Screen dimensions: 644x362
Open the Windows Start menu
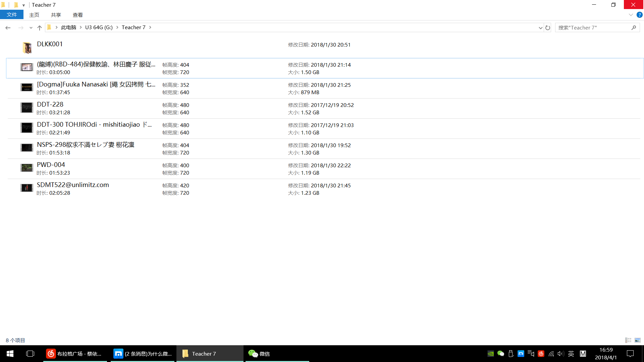pyautogui.click(x=10, y=354)
